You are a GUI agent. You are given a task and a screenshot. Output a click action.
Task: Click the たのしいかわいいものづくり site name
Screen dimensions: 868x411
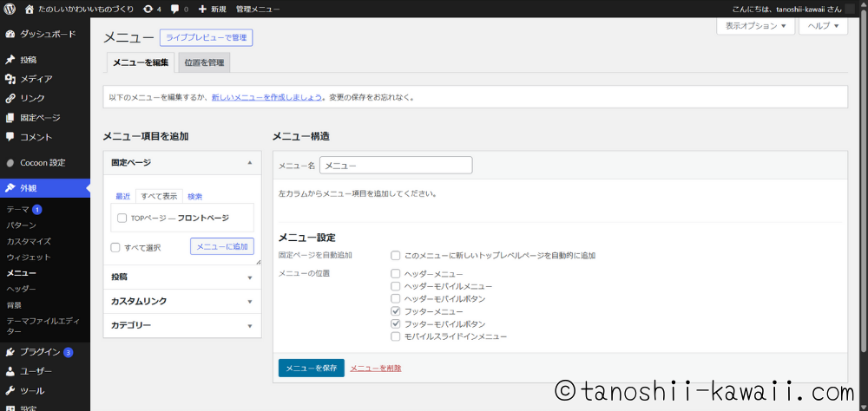pyautogui.click(x=86, y=9)
